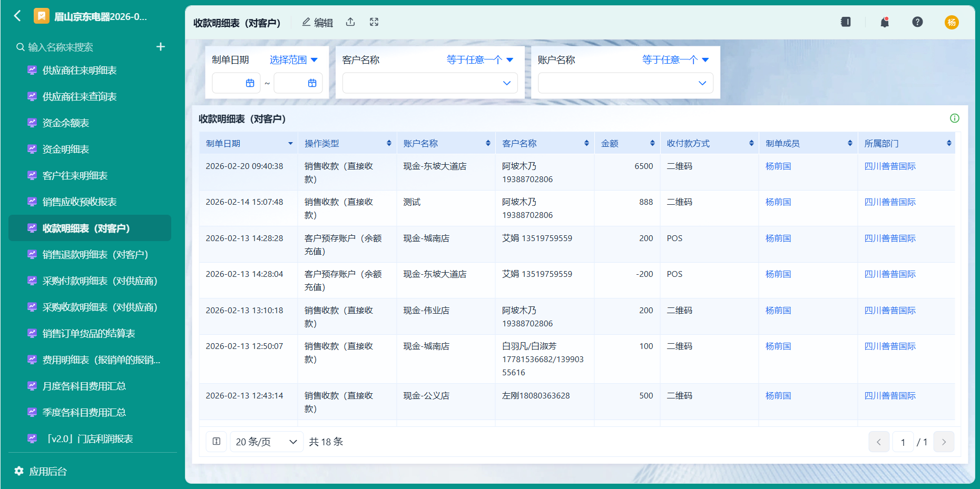Open the 20 条/页 page size dropdown
The height and width of the screenshot is (489, 980).
pyautogui.click(x=267, y=442)
